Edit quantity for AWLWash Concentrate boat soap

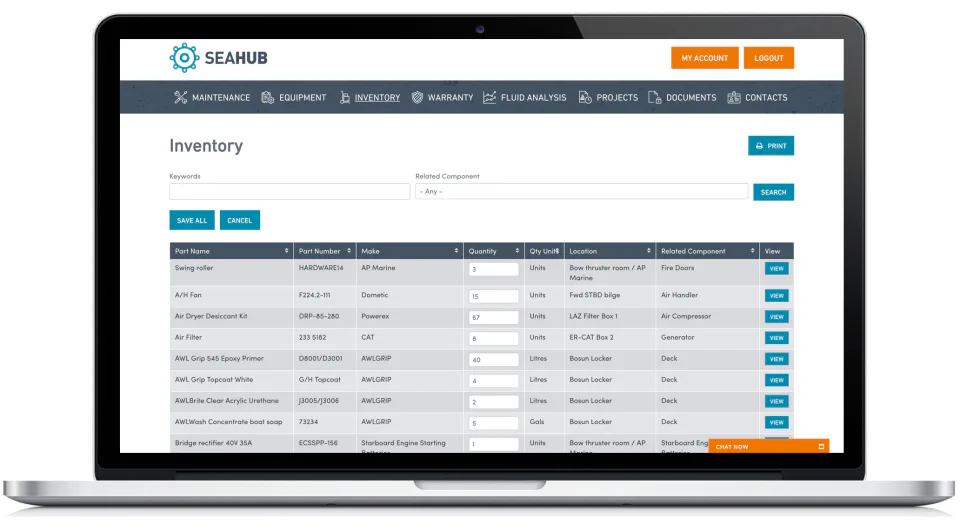493,423
